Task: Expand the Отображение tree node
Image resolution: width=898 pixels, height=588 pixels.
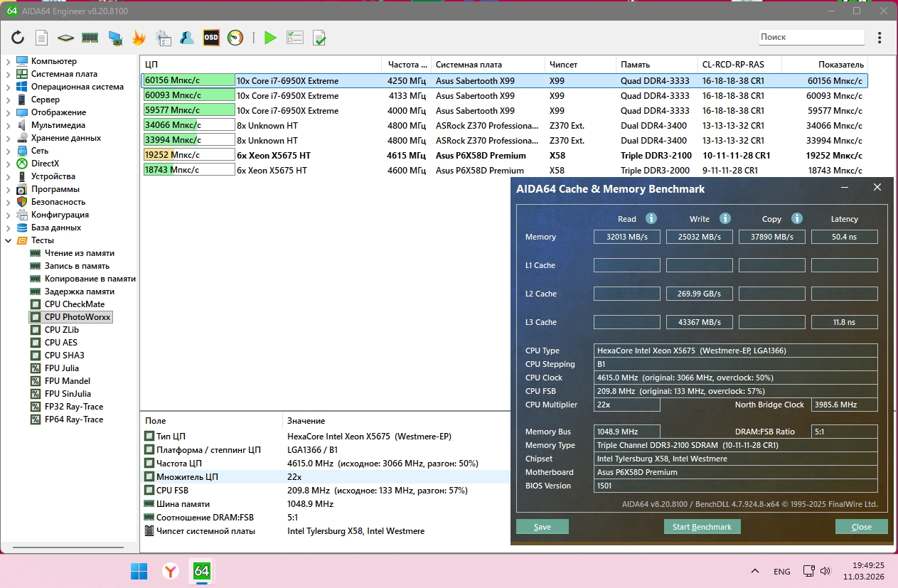Action: tap(9, 112)
